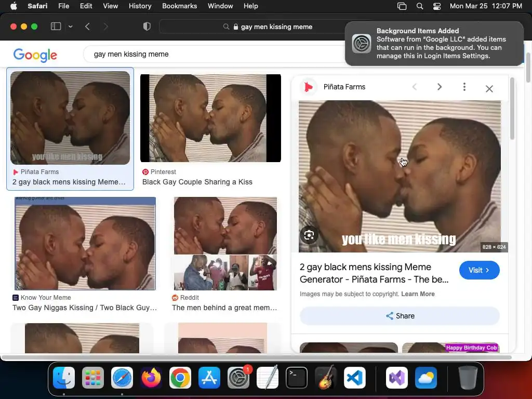The width and height of the screenshot is (532, 399).
Task: Click the horizontal scrollbar at window bottom
Action: 256,357
